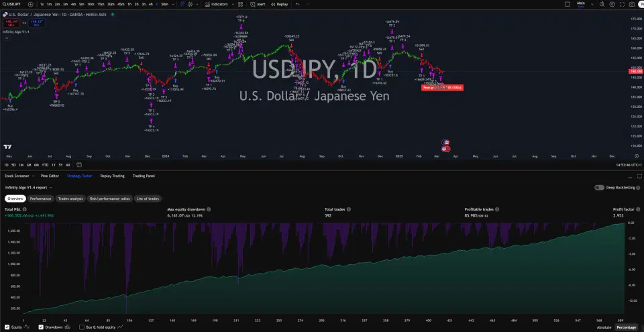Viewport: 644px width, 332px height.
Task: Collapse the indicator legend chevron
Action: click(x=6, y=38)
